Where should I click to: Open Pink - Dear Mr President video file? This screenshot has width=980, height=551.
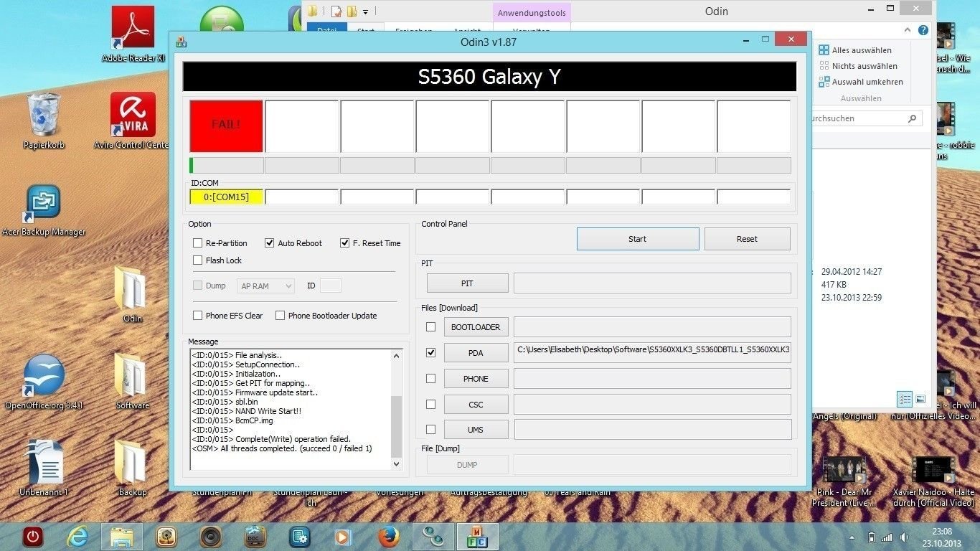point(844,481)
